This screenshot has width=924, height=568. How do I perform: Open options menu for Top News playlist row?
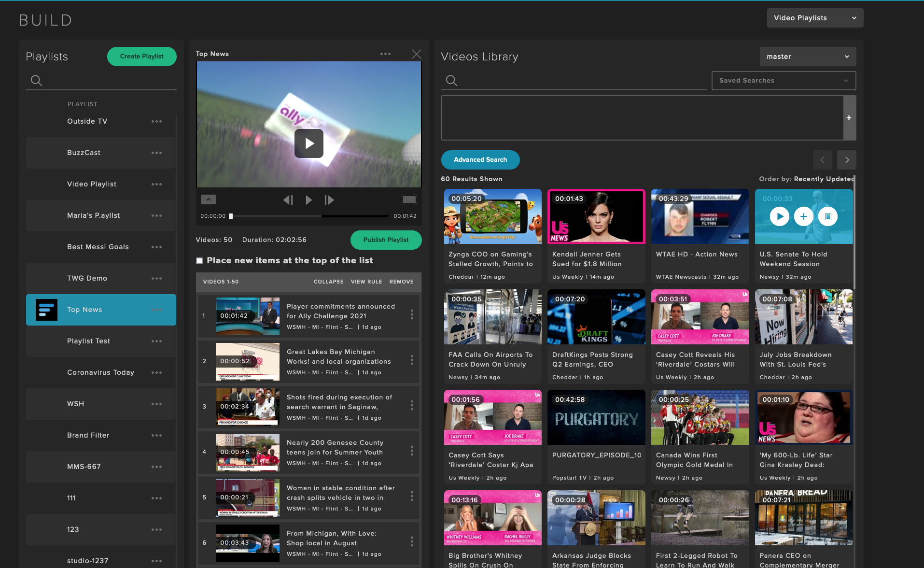(156, 310)
